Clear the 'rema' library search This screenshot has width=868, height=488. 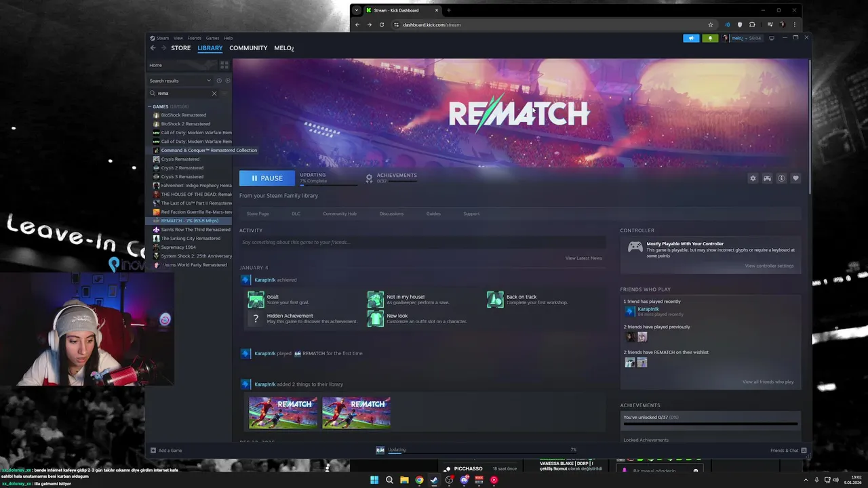tap(214, 94)
